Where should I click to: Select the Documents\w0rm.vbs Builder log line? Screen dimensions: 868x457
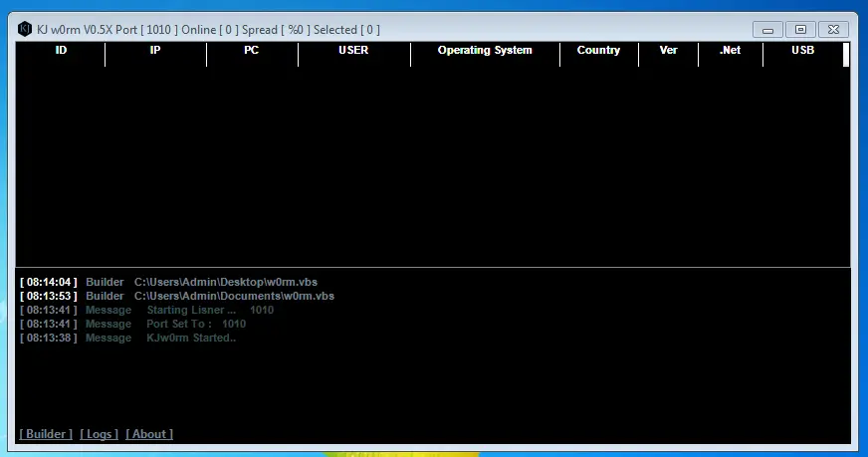[177, 297]
